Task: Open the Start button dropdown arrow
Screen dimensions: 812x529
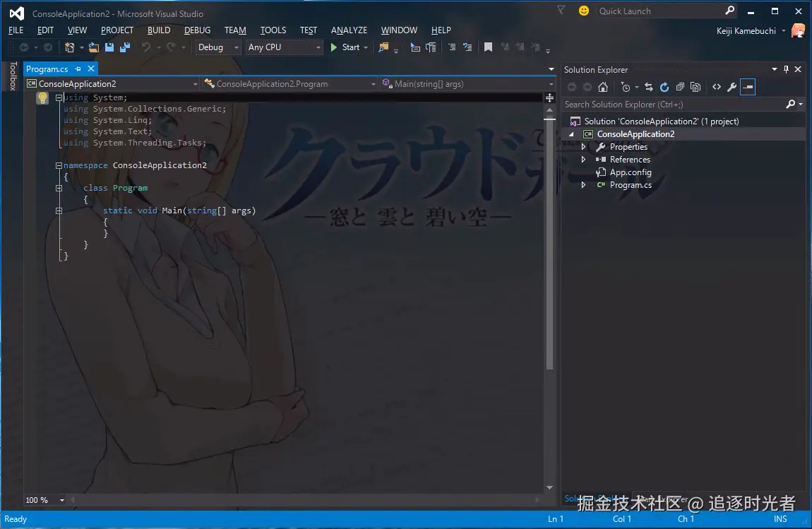Action: pos(366,47)
